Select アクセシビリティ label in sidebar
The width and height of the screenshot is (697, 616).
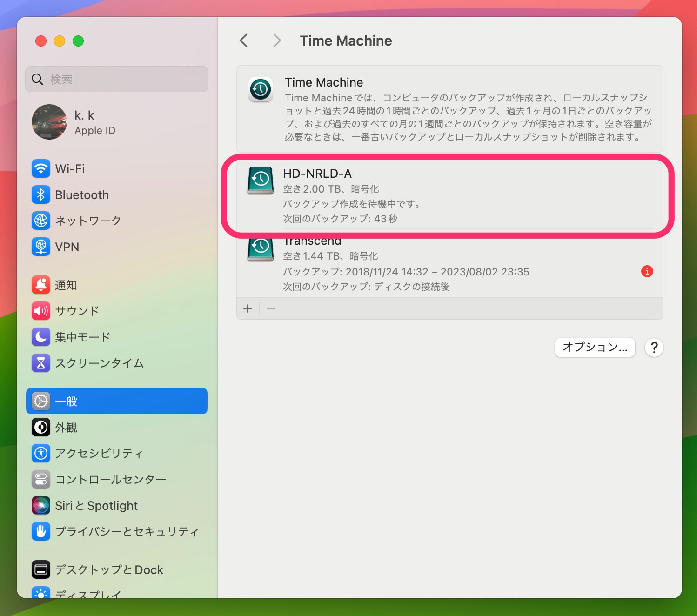coord(99,453)
